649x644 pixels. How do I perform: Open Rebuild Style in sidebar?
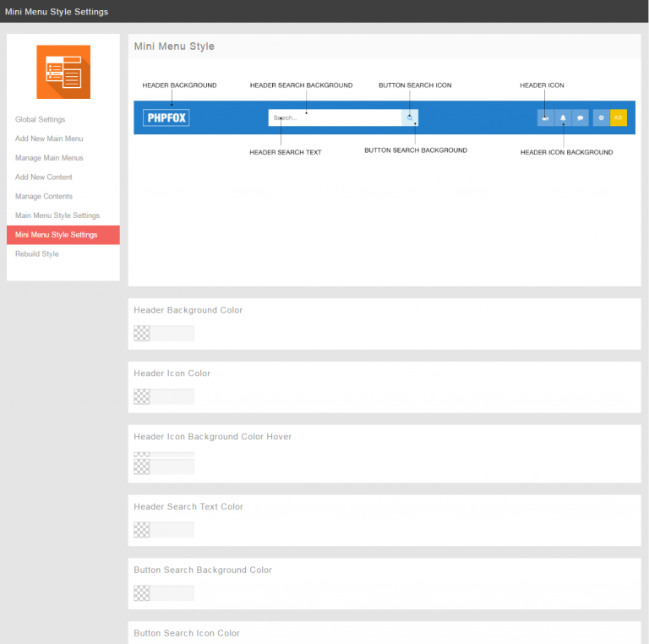click(x=37, y=254)
